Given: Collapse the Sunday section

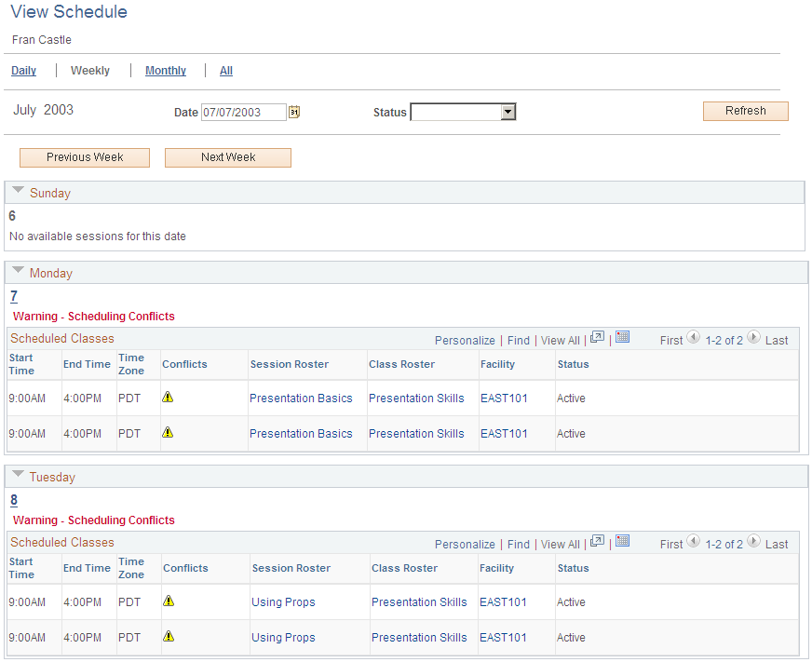Looking at the screenshot, I should tap(18, 190).
